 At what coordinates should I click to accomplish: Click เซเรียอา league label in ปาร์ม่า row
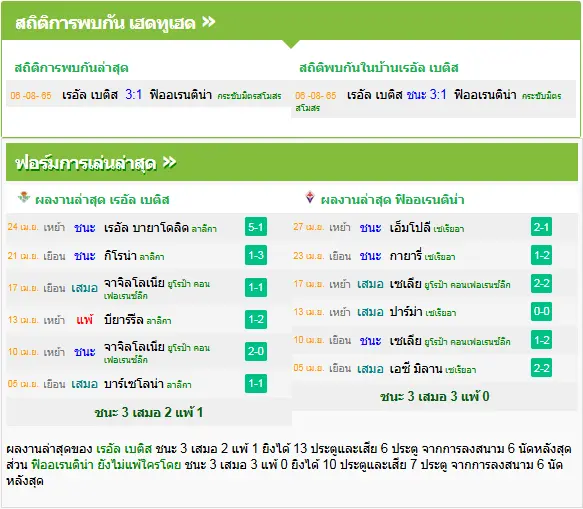(441, 313)
